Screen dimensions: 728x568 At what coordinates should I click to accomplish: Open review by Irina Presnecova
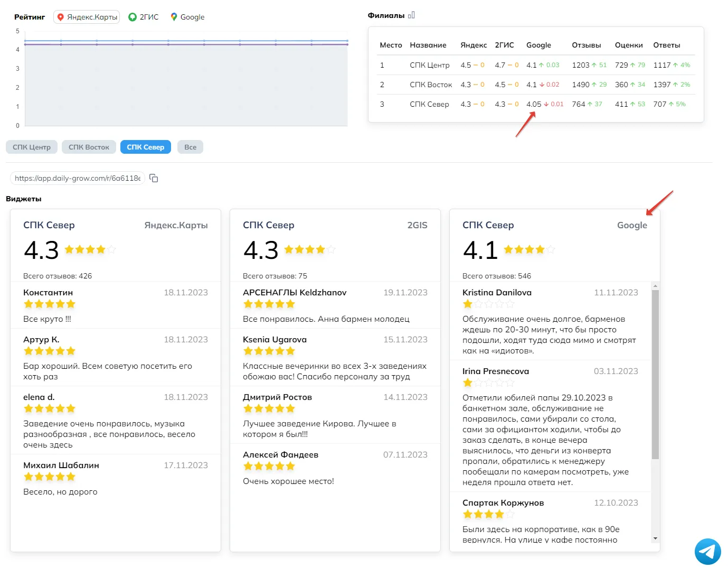pyautogui.click(x=550, y=426)
